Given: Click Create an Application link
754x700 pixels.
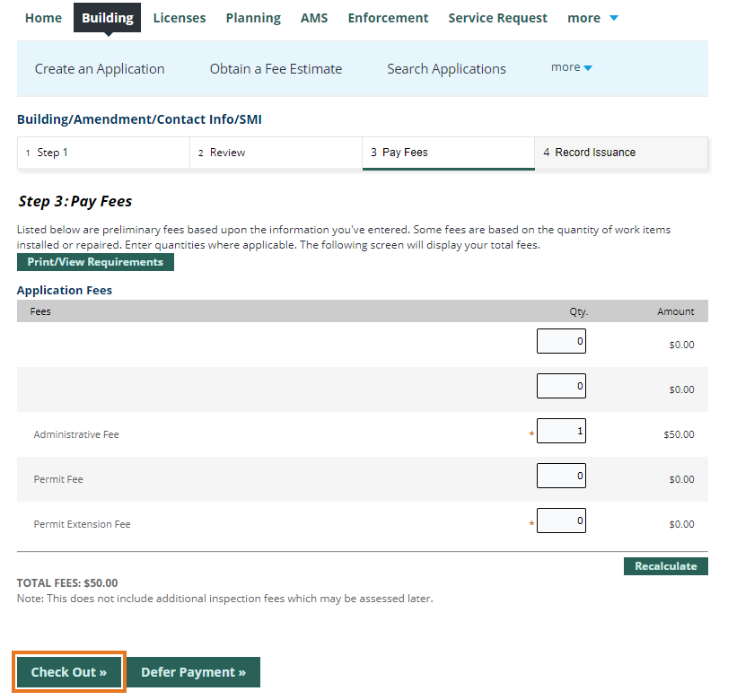Looking at the screenshot, I should (x=100, y=69).
